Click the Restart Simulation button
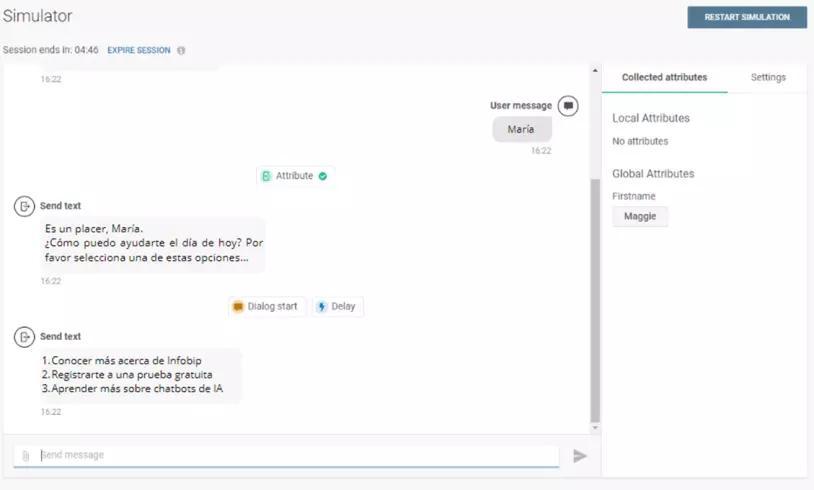Viewport: 814px width, 490px height. pos(747,17)
